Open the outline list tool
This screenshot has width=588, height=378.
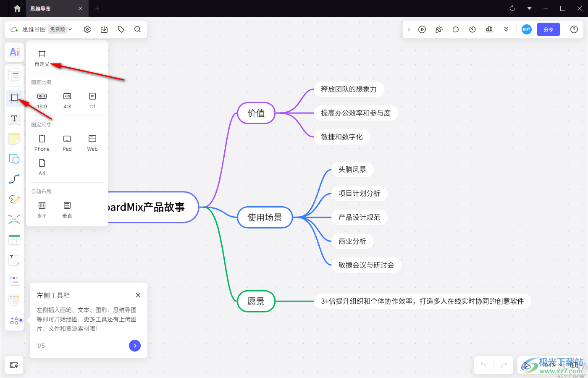pyautogui.click(x=14, y=280)
